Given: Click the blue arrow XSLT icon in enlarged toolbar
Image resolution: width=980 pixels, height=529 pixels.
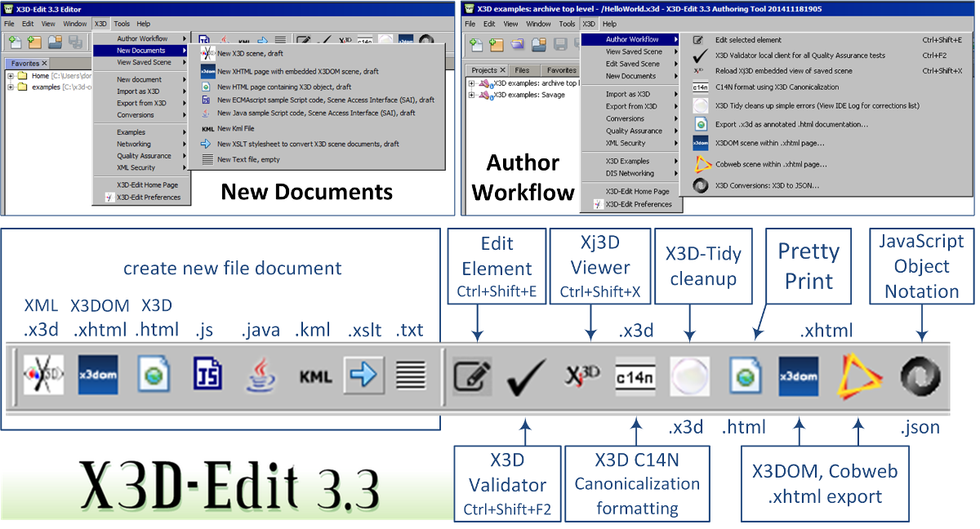Looking at the screenshot, I should [363, 375].
